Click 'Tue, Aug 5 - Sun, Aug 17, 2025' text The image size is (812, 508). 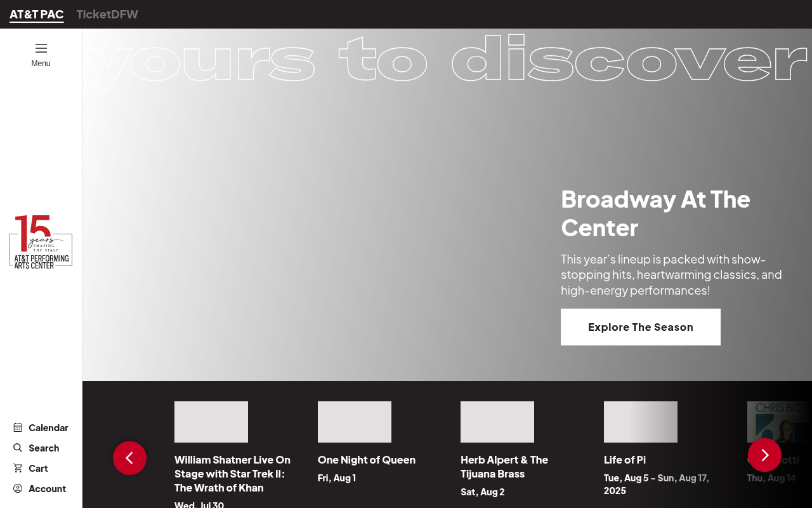pos(657,484)
